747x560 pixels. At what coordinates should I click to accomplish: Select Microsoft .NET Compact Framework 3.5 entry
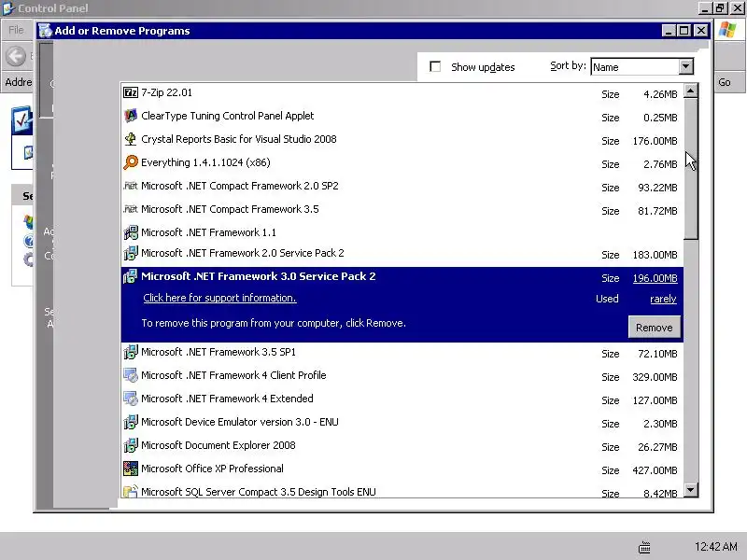point(402,209)
